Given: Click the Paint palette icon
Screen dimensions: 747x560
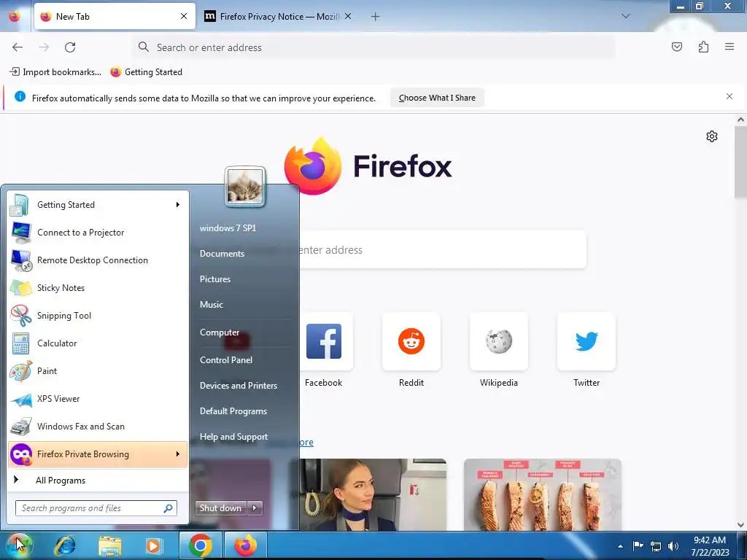Looking at the screenshot, I should [21, 371].
